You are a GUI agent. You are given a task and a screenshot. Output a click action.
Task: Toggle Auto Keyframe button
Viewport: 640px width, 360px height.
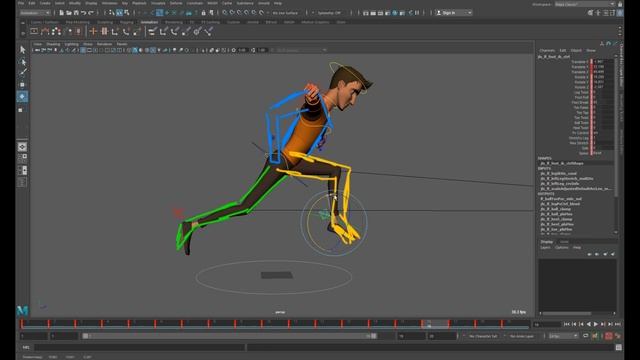point(609,336)
